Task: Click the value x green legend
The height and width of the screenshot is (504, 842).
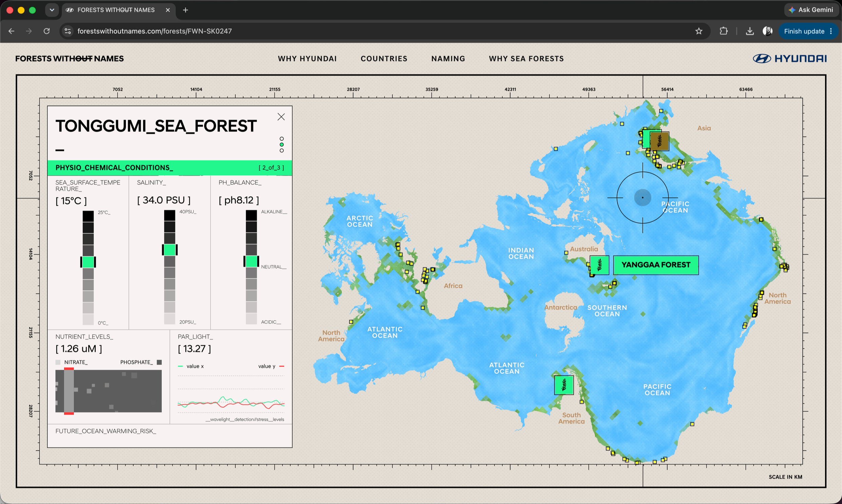Action: pos(191,366)
